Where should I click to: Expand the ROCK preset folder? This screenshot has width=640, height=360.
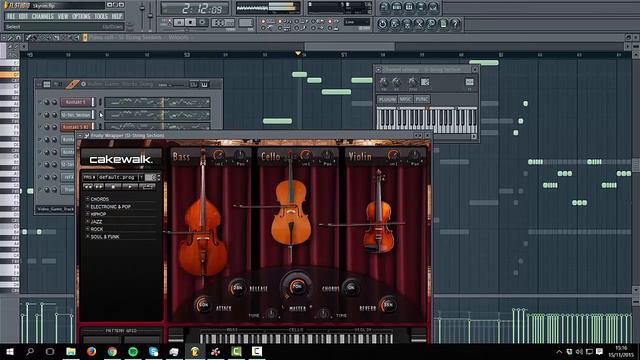tap(87, 229)
